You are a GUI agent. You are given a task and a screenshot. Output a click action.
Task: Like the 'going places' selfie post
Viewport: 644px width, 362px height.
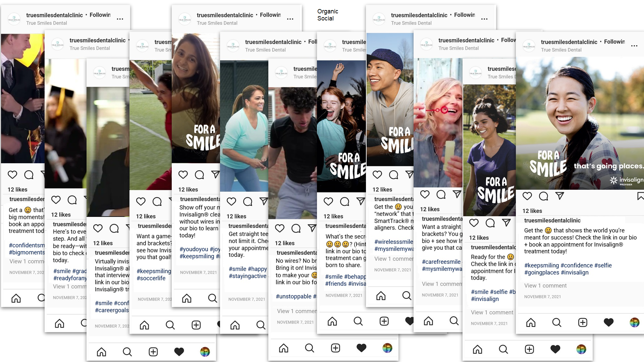click(x=527, y=196)
